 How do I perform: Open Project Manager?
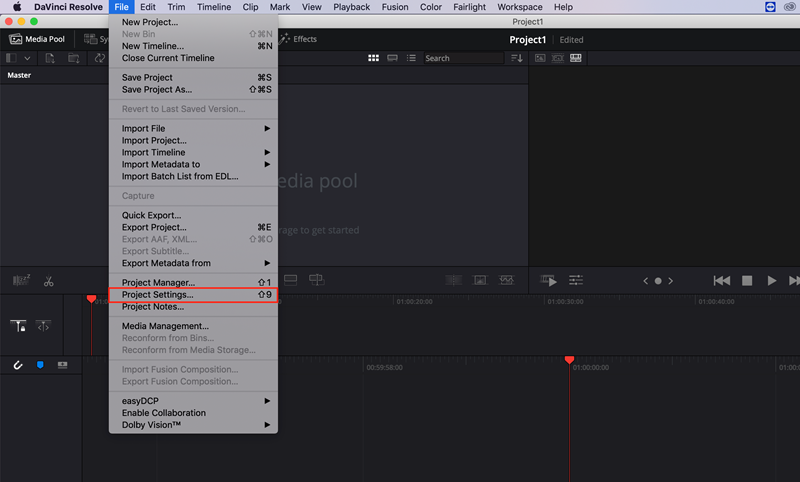pyautogui.click(x=193, y=283)
